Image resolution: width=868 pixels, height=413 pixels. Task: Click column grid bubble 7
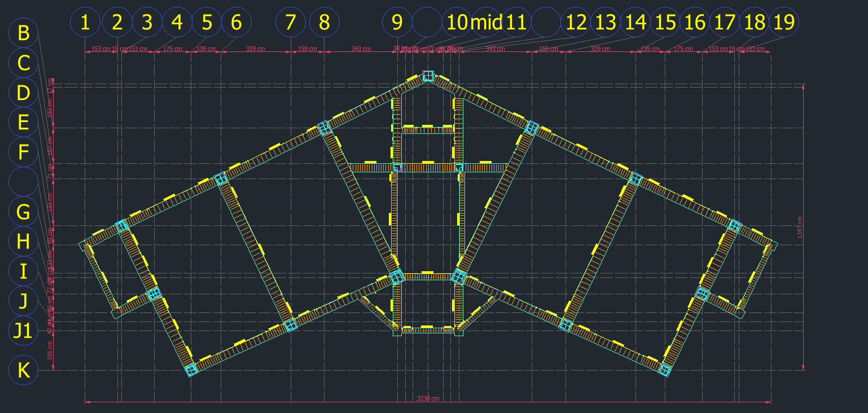click(290, 23)
